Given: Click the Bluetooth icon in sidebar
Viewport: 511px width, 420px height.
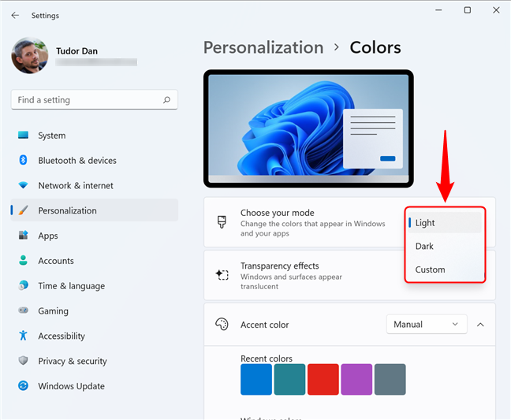Looking at the screenshot, I should coord(23,160).
